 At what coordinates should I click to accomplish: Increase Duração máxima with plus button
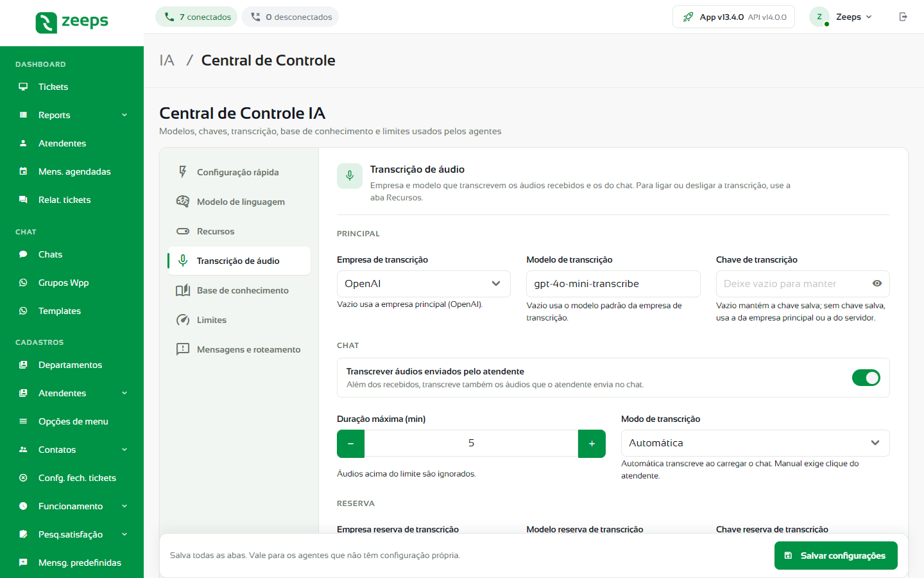(592, 444)
